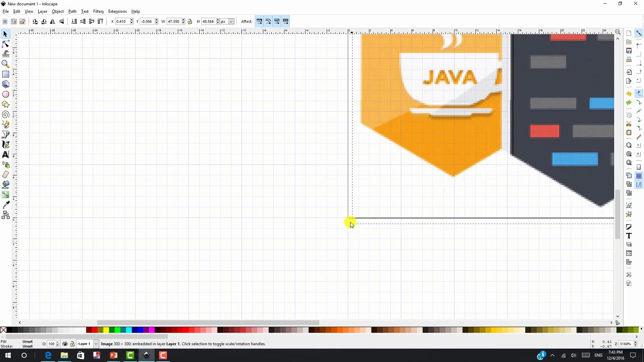
Task: Pick the Text tool
Action: [6, 154]
